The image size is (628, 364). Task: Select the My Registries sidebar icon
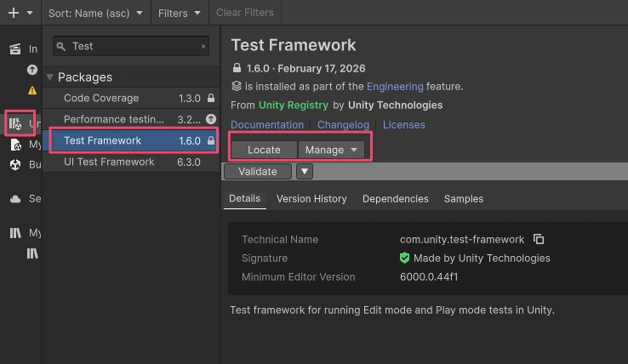click(x=15, y=145)
